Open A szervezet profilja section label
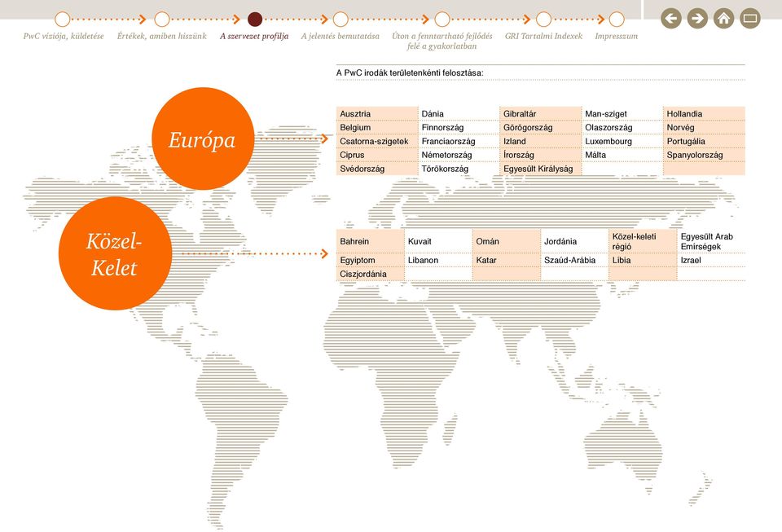This screenshot has width=782, height=532. [x=254, y=36]
